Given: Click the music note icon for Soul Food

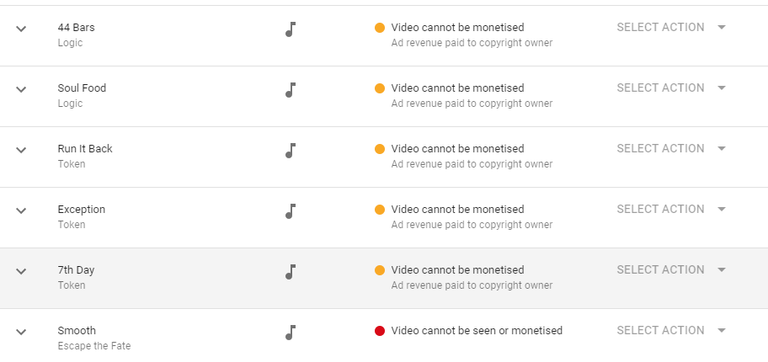Looking at the screenshot, I should pos(291,90).
